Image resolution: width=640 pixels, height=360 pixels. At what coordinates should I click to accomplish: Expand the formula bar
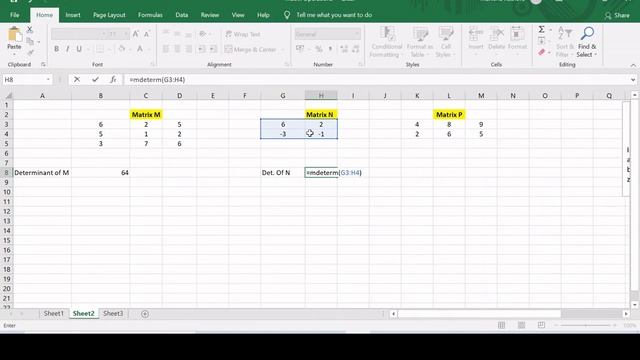(x=633, y=80)
